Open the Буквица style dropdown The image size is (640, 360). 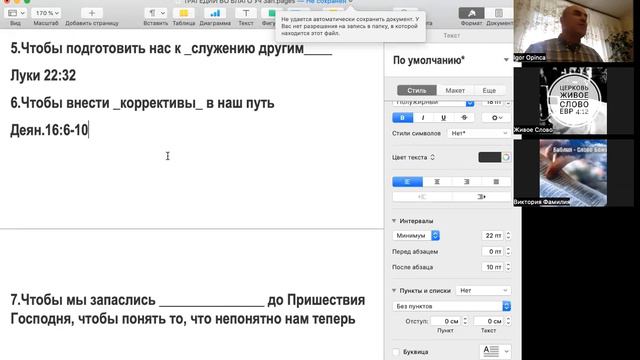495,351
